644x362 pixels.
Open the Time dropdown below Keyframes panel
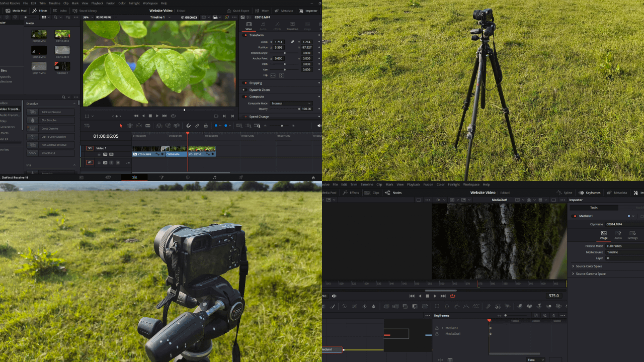click(534, 360)
